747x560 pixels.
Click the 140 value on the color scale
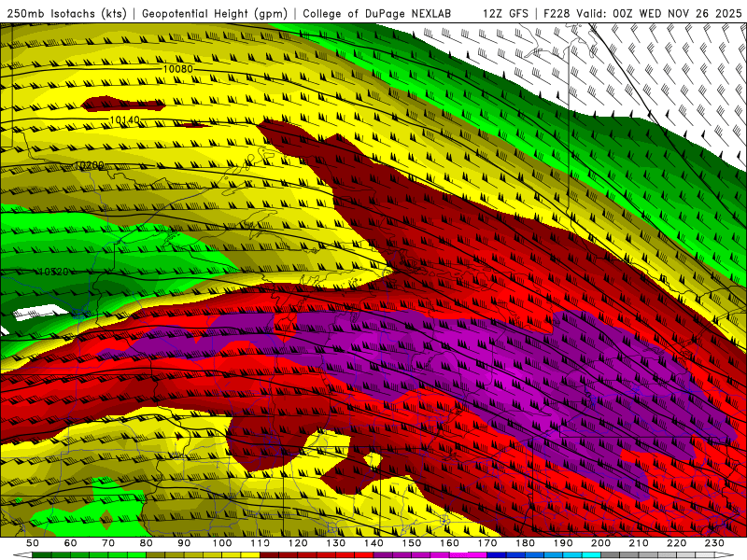tap(373, 543)
